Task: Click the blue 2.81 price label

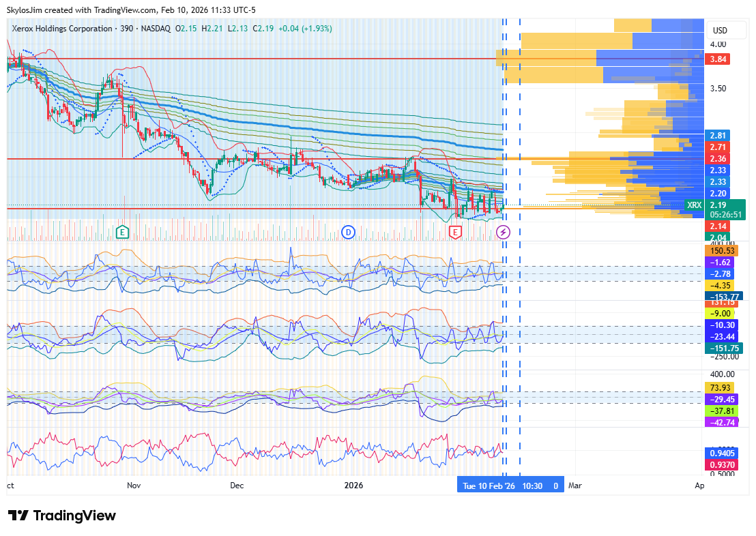Action: 717,136
